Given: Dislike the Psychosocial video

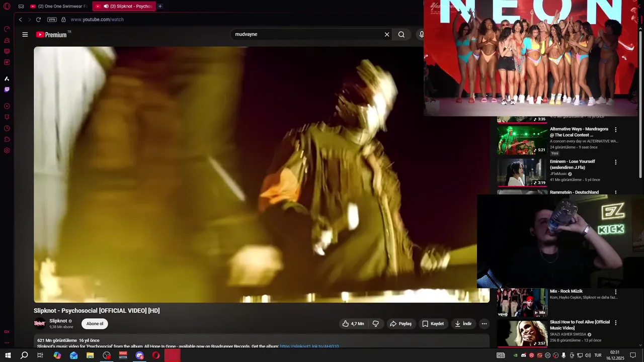Looking at the screenshot, I should coord(376,324).
